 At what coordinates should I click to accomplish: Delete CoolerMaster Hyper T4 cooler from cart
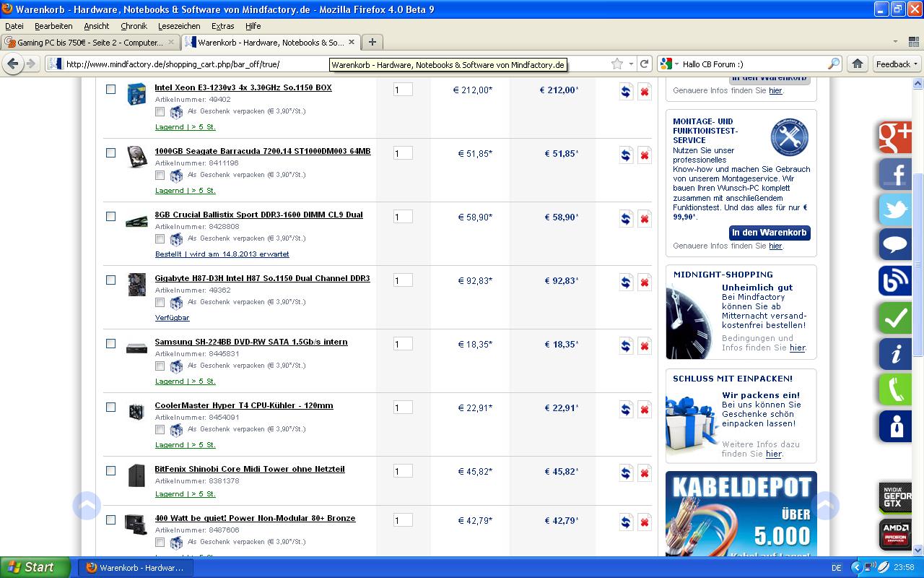pos(645,410)
